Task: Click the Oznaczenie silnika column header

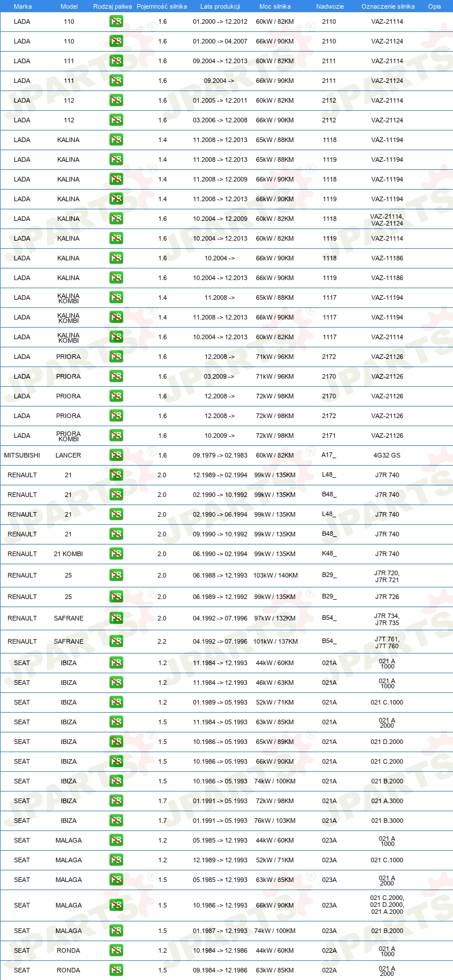Action: (x=388, y=6)
